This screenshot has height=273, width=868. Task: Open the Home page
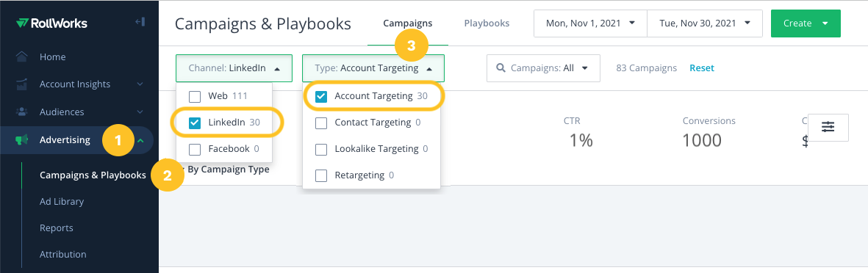point(53,57)
